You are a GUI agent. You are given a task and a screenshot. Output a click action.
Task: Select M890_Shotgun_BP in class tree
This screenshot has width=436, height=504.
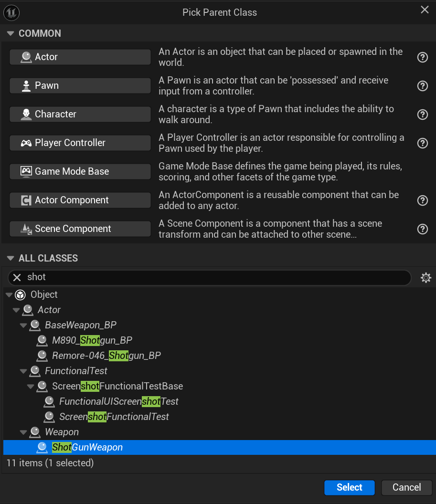92,340
